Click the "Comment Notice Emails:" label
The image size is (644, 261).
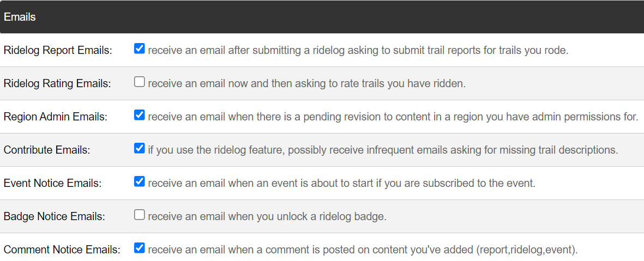pyautogui.click(x=62, y=250)
